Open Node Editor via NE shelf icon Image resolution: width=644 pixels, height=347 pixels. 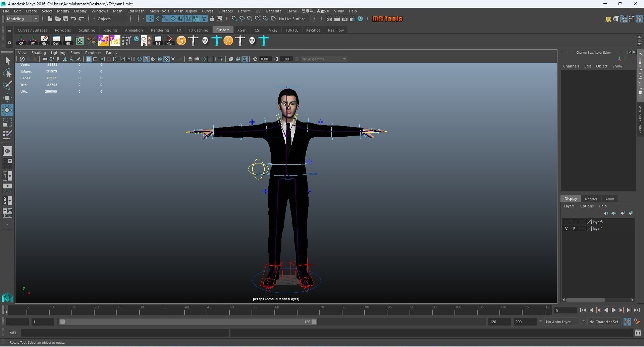click(x=158, y=41)
